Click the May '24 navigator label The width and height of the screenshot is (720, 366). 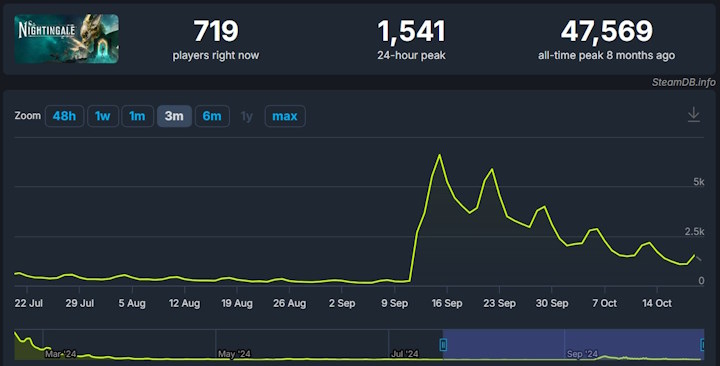[234, 354]
